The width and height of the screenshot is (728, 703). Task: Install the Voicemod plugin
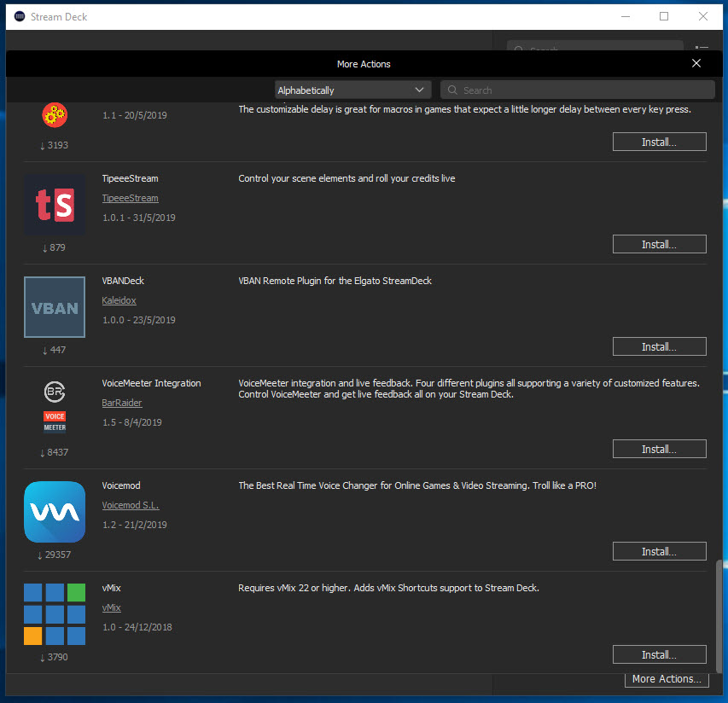659,551
